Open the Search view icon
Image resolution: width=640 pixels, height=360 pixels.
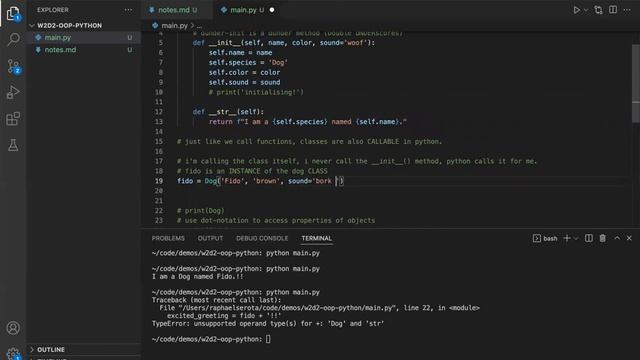coord(13,39)
